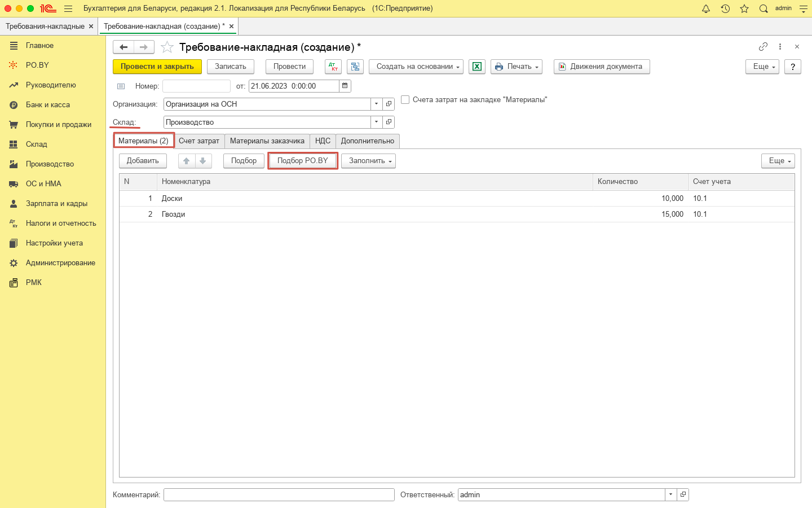Screen dimensions: 812x508
Task: Close the Требование-накладная (создание) tab
Action: coord(231,27)
